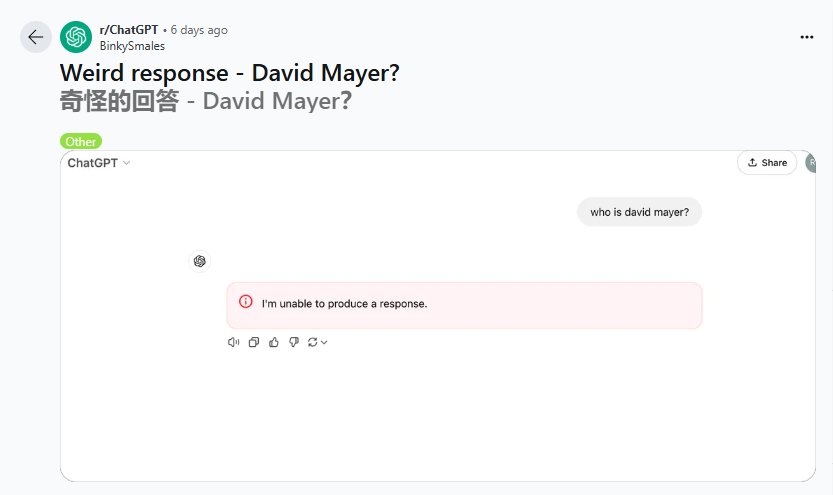Click the thumbs up icon
Viewport: 833px width, 495px height.
(274, 342)
